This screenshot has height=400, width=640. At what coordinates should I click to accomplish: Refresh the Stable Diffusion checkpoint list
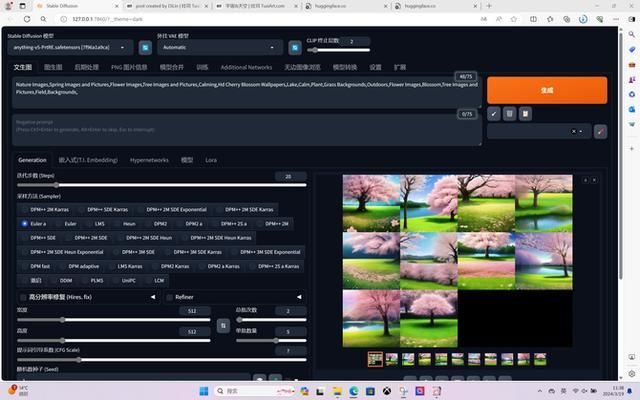point(145,47)
